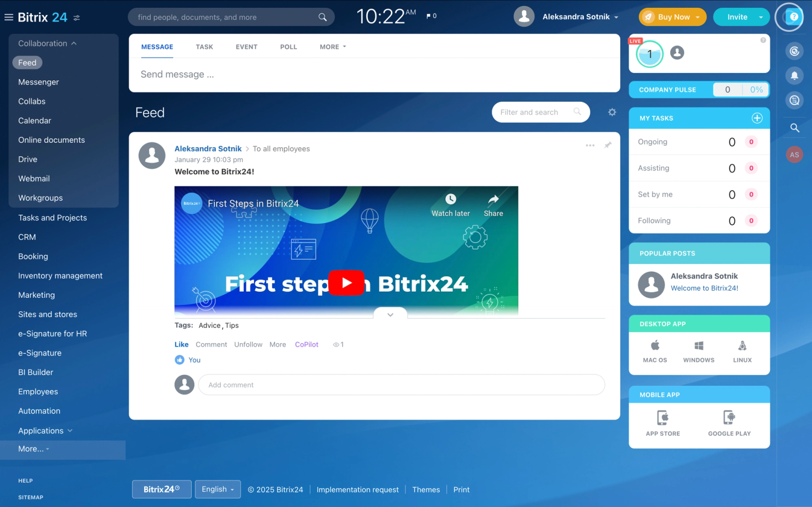The width and height of the screenshot is (812, 507).
Task: Click the search icon in right rail
Action: pos(794,128)
